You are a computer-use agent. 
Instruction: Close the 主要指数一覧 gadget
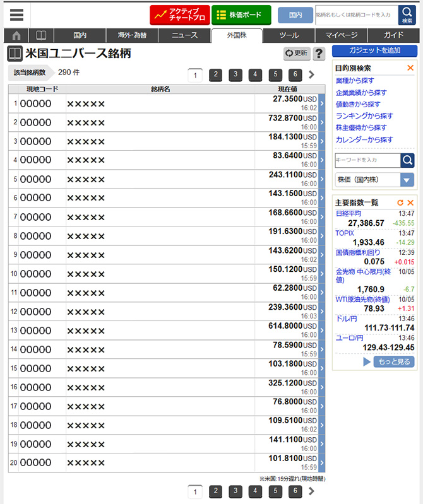(410, 202)
